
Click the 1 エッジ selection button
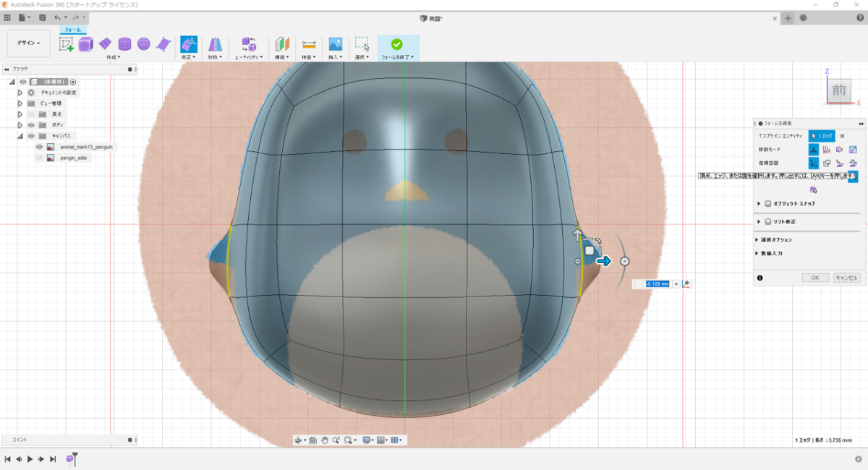[822, 135]
